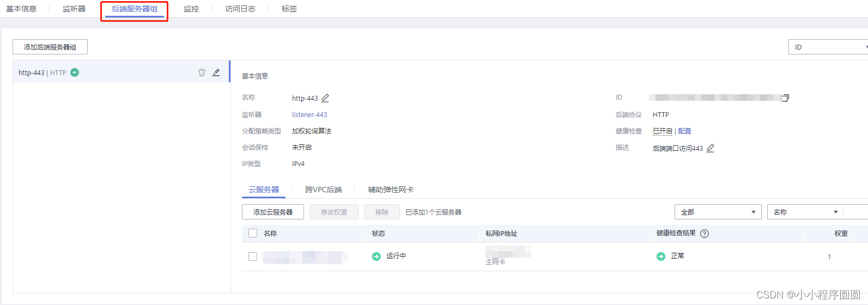Image resolution: width=868 pixels, height=305 pixels.
Task: Click the 添加后端服务器组 button
Action: point(50,47)
